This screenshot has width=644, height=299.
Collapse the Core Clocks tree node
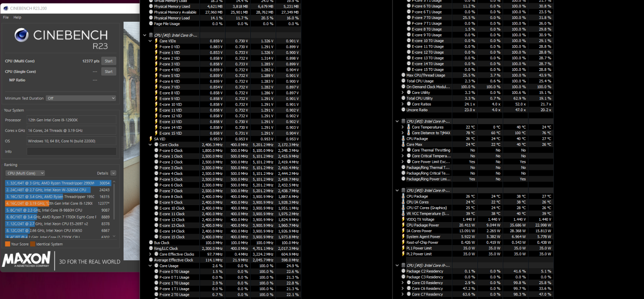tap(150, 145)
